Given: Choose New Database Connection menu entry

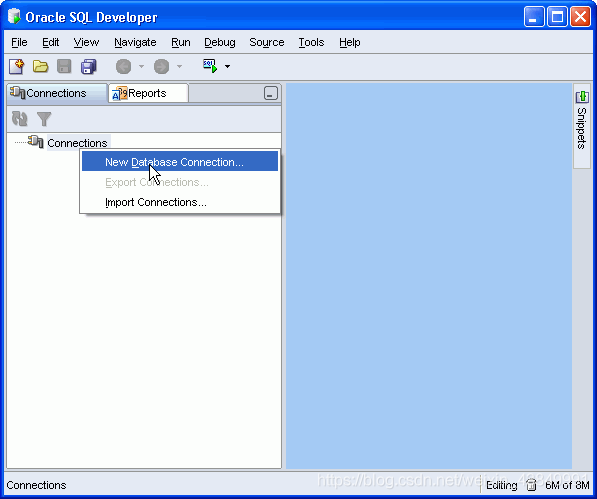Looking at the screenshot, I should click(180, 162).
